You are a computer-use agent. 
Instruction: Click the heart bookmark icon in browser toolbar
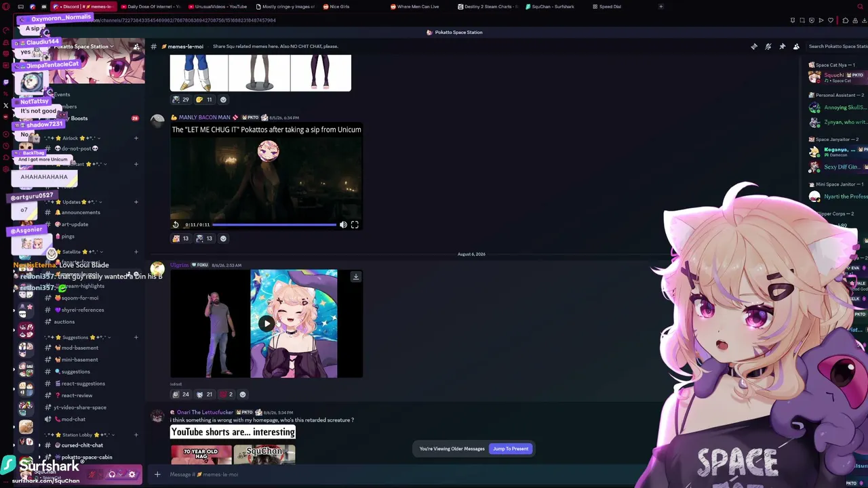(x=831, y=20)
